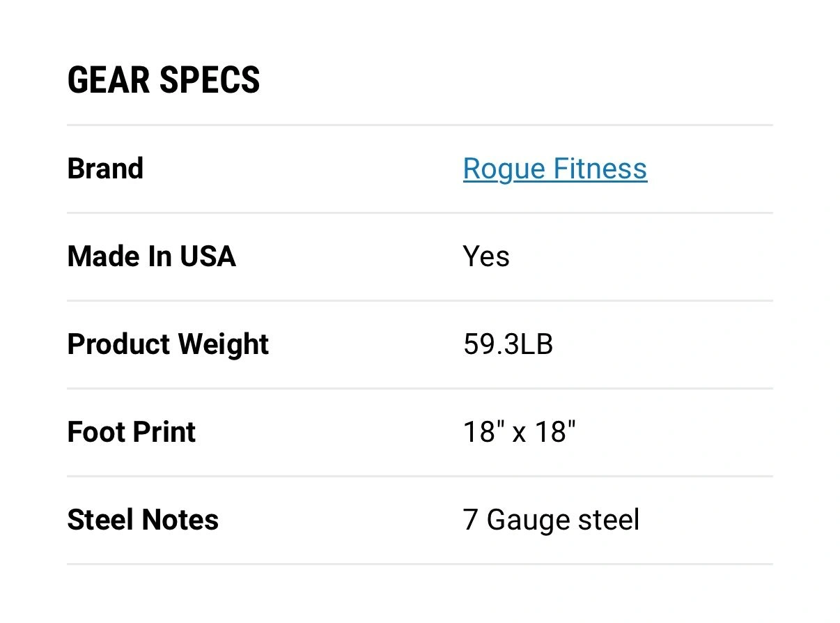This screenshot has height=623, width=840.
Task: Select the Brand row label
Action: [x=105, y=169]
